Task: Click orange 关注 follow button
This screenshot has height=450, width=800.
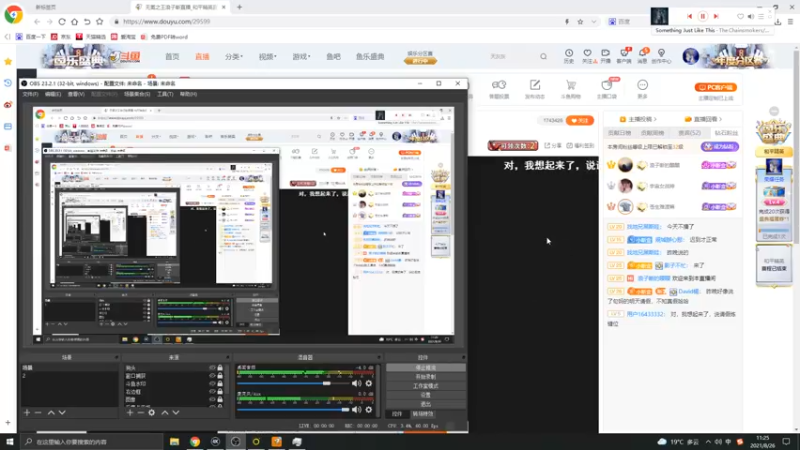Action: (580, 120)
